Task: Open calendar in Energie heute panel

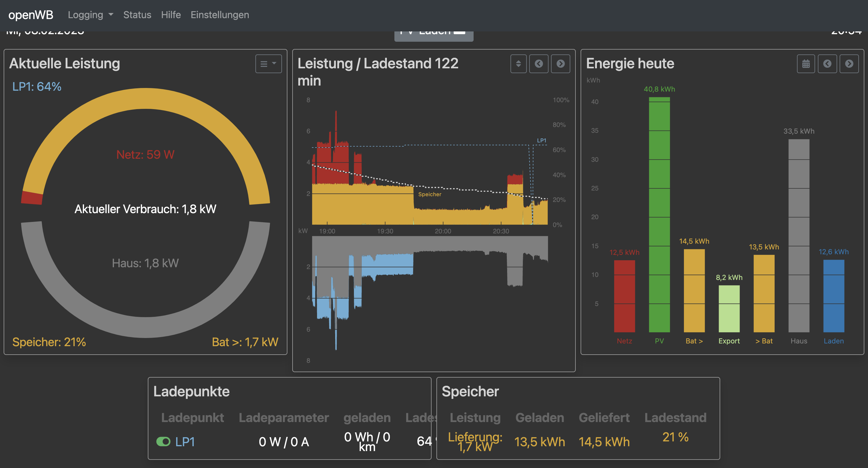Action: tap(806, 64)
